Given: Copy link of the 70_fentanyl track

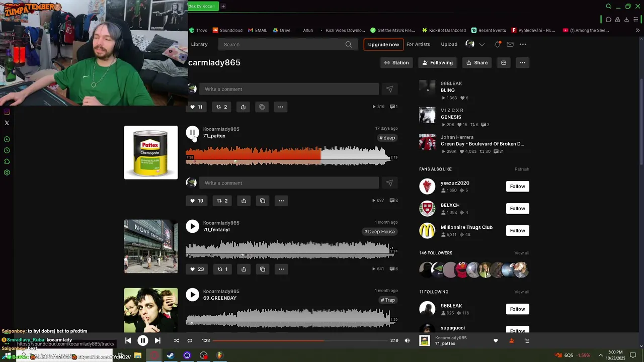Looking at the screenshot, I should [x=263, y=269].
